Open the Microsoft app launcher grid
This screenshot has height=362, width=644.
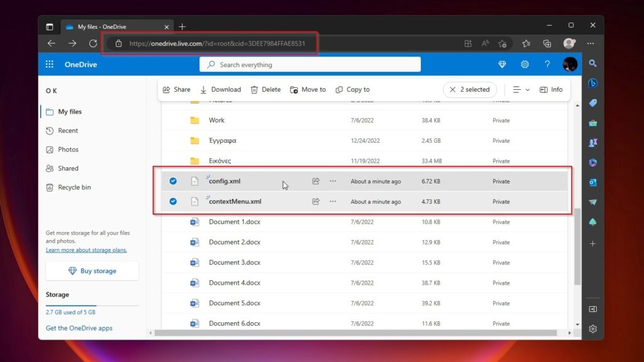tap(49, 65)
